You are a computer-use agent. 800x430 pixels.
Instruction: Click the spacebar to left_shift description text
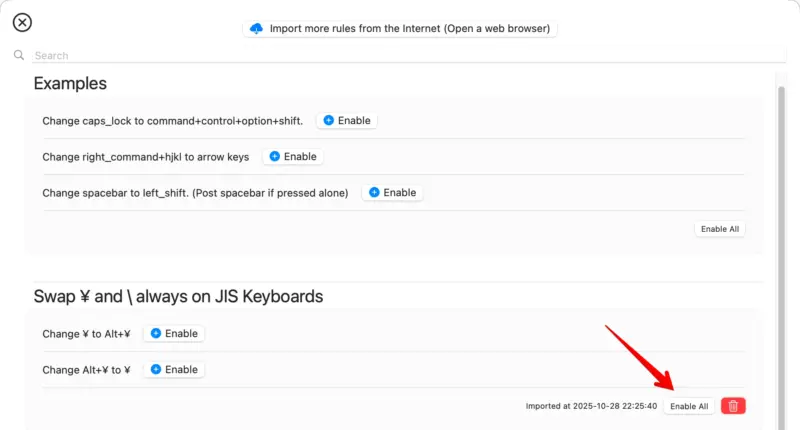tap(195, 193)
